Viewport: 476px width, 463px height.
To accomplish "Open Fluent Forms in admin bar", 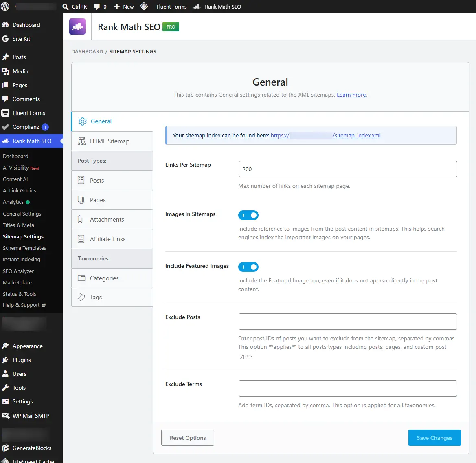I will coord(171,7).
